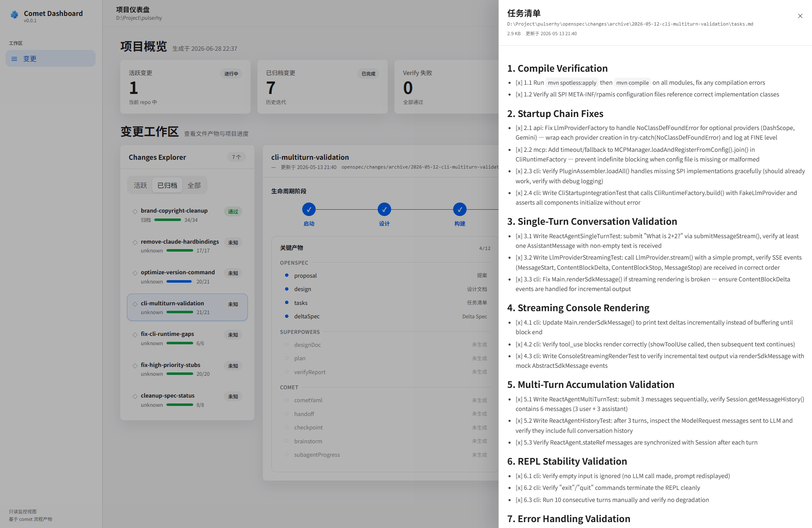Image resolution: width=812 pixels, height=528 pixels.
Task: Click diamond icon beside cleanup-spec-status
Action: pyautogui.click(x=135, y=396)
